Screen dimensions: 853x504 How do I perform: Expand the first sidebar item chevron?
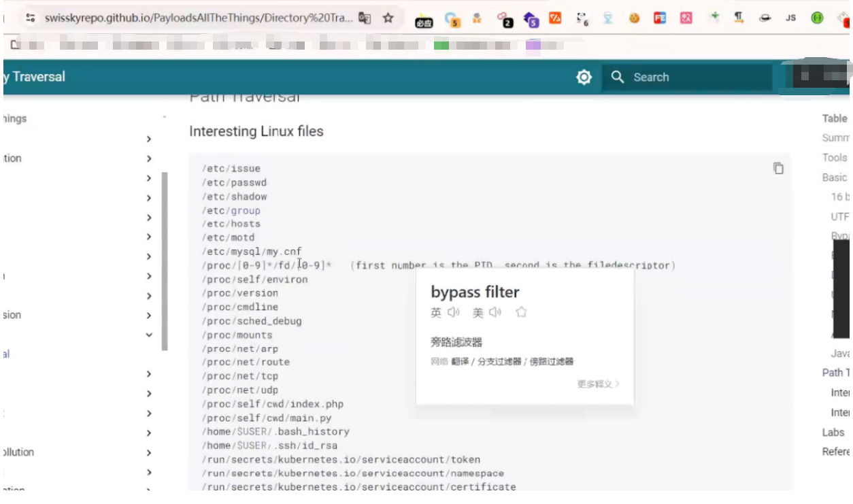149,139
